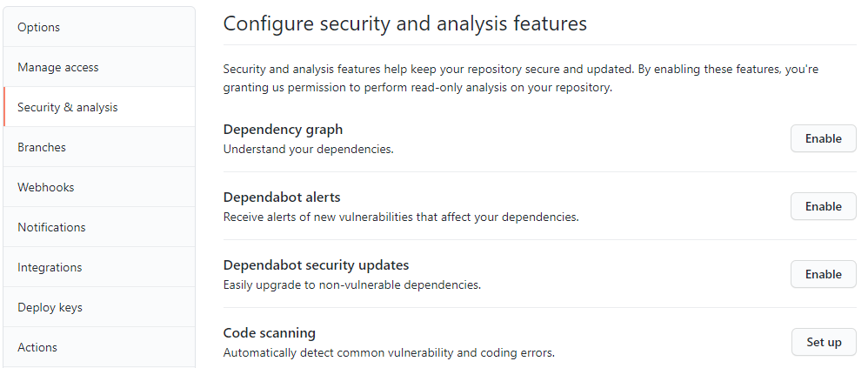The width and height of the screenshot is (868, 368).
Task: Click the Dependabot alerts heading
Action: pyautogui.click(x=282, y=197)
